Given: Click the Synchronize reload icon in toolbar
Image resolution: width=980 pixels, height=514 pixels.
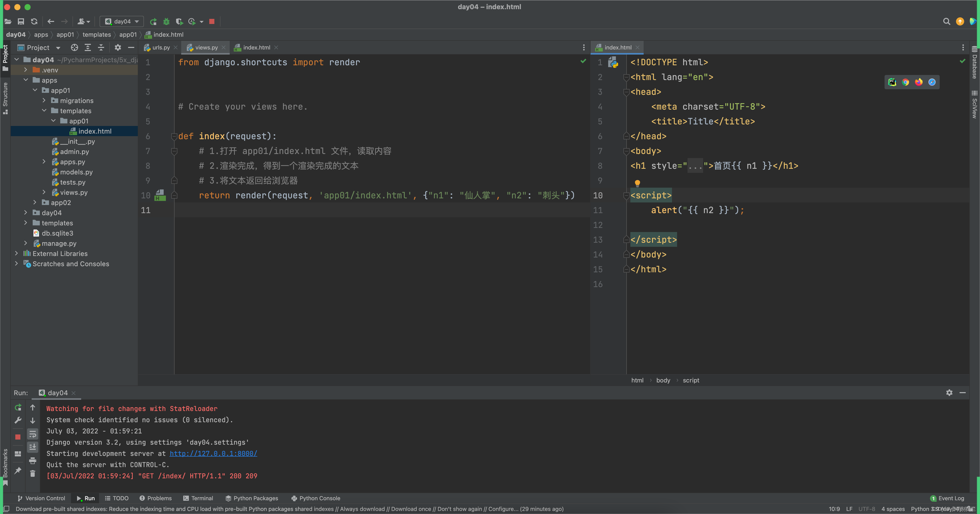Looking at the screenshot, I should (x=34, y=22).
